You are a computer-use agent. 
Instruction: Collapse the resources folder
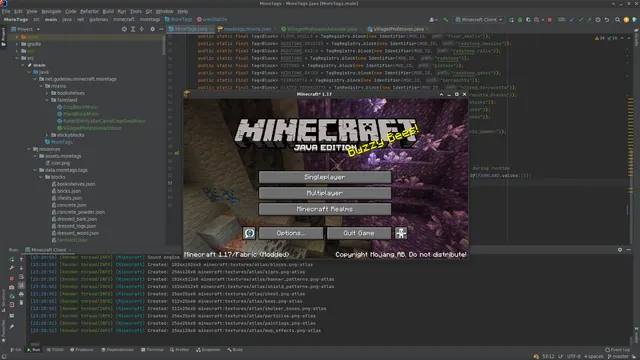pyautogui.click(x=29, y=149)
